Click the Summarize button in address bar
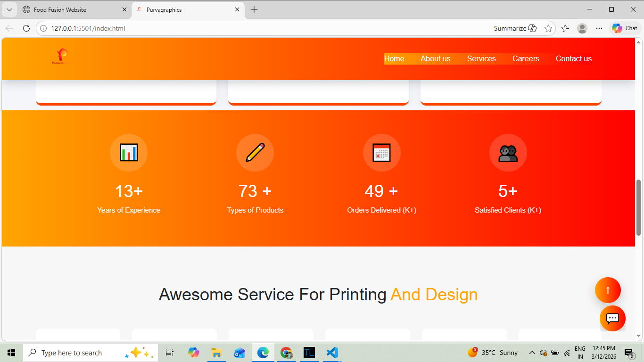Screen dimensions: 644x362 [x=515, y=28]
